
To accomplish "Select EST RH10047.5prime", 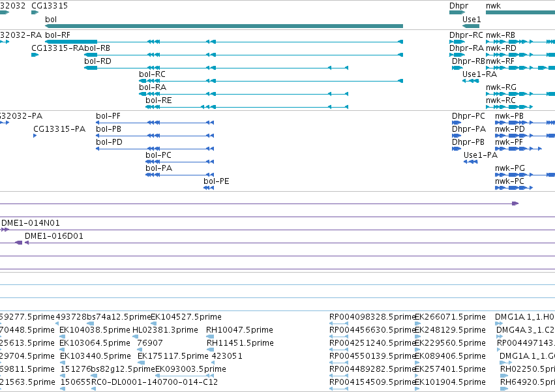I will [x=239, y=330].
